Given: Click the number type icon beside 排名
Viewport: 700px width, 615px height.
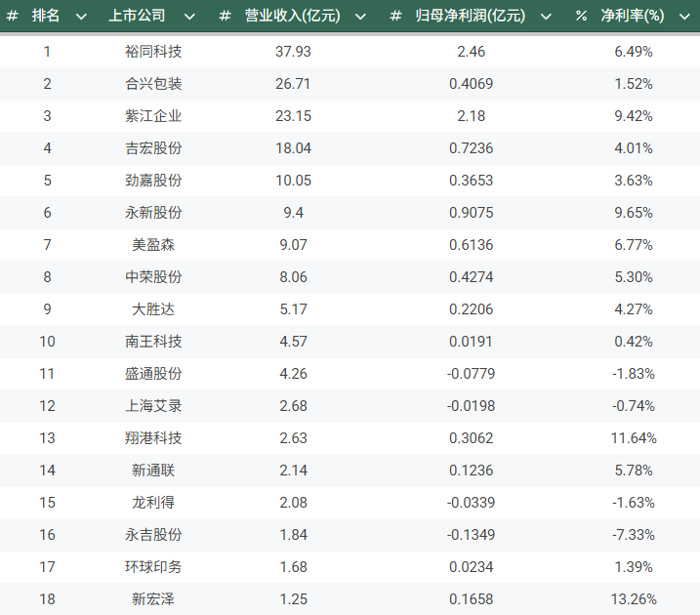Looking at the screenshot, I should (12, 16).
